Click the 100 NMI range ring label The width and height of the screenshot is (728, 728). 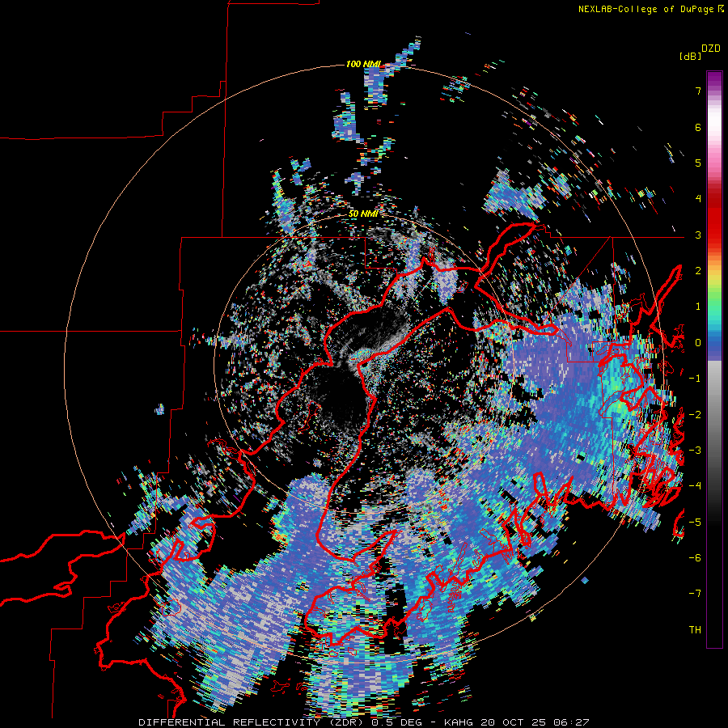[363, 64]
